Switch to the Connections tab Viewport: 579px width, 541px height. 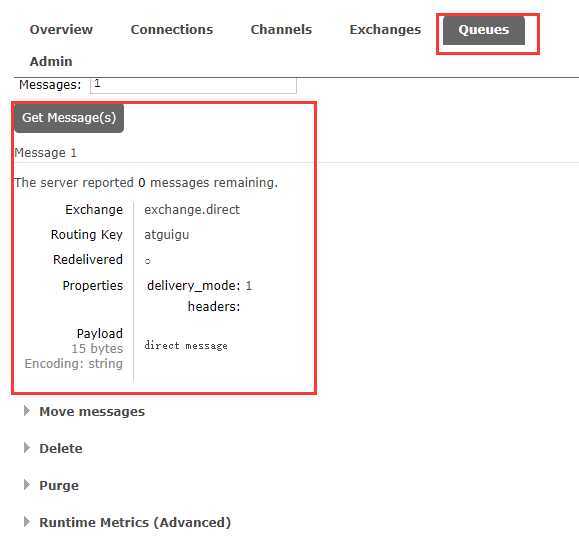(x=172, y=30)
